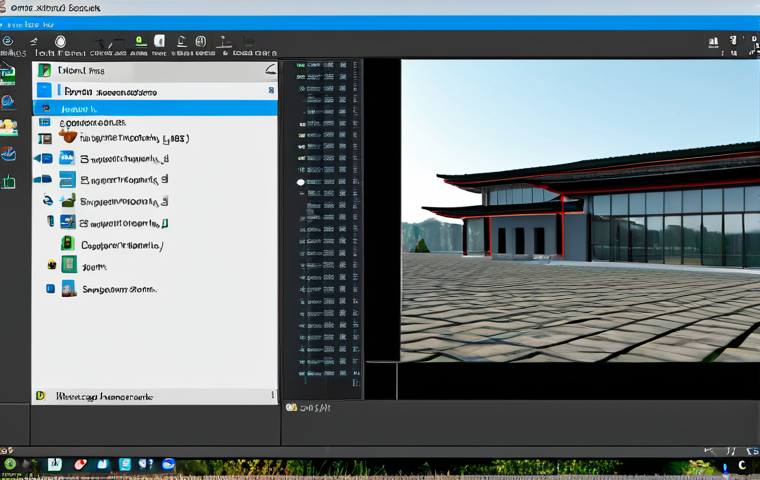Viewport: 760px width, 480px height.
Task: Click the white page icon in the toolbar
Action: [x=159, y=41]
